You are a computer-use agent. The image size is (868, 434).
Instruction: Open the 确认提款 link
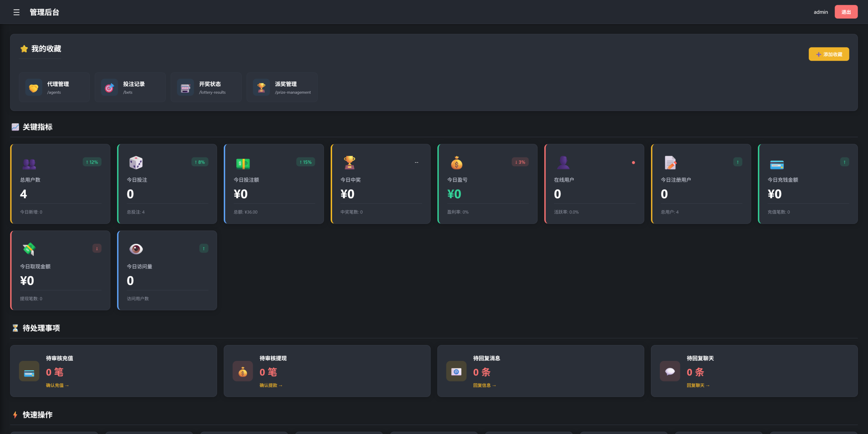coord(271,385)
